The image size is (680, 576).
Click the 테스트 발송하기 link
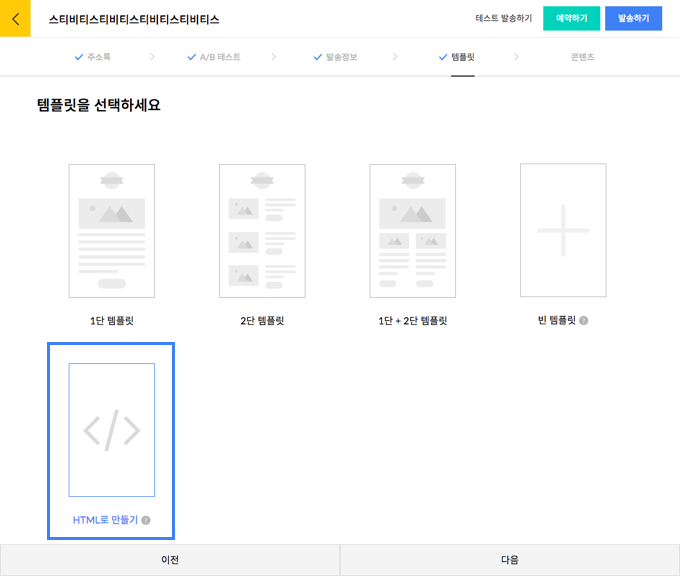(x=503, y=18)
